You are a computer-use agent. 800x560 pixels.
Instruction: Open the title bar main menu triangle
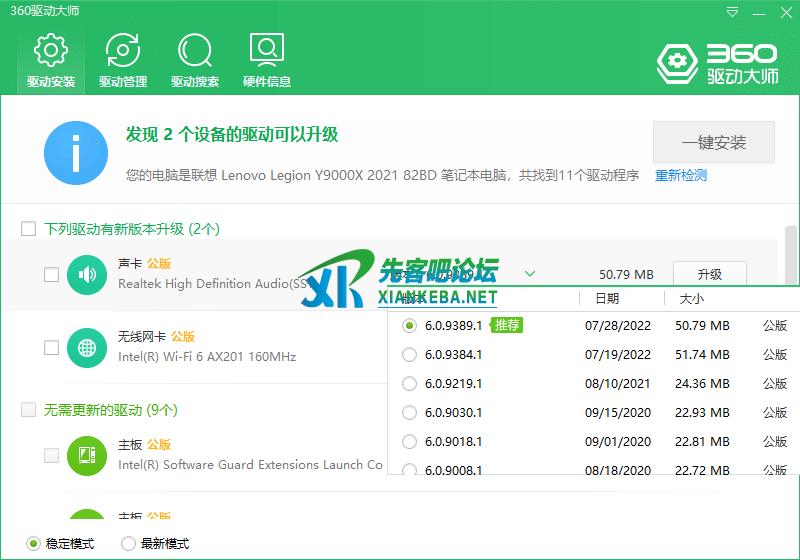click(x=733, y=11)
